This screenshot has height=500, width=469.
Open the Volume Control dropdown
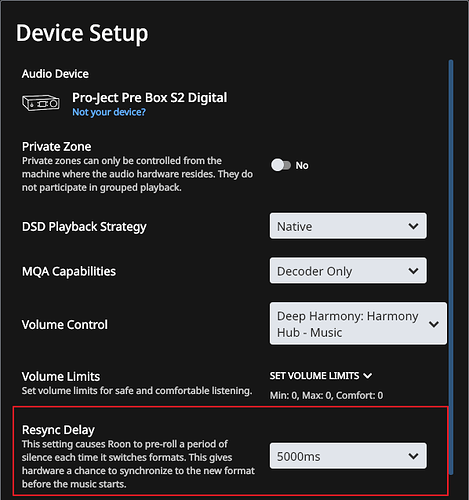tap(358, 324)
